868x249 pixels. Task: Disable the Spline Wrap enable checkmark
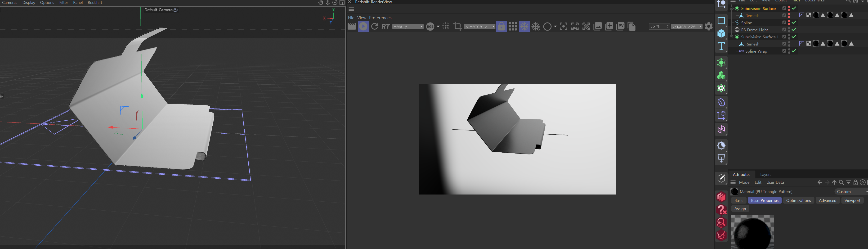[794, 51]
